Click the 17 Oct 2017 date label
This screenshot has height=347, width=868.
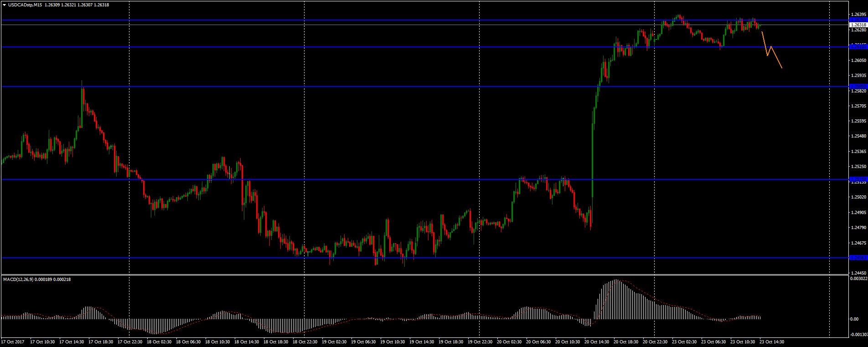click(x=12, y=342)
